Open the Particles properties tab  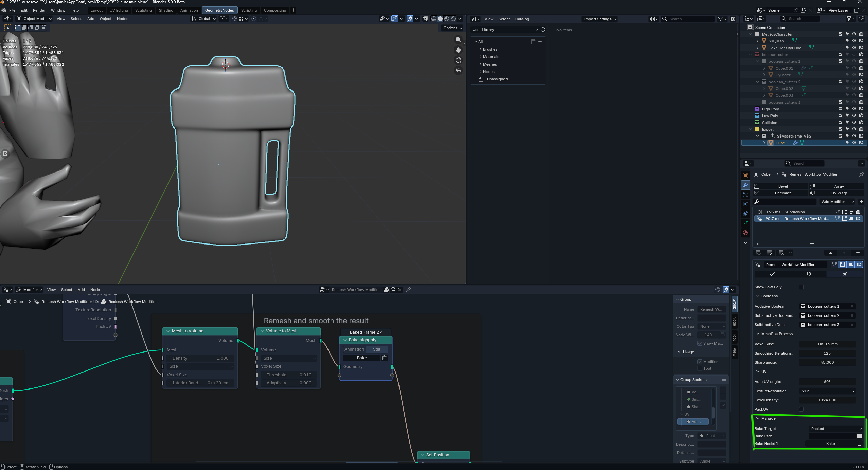[745, 195]
